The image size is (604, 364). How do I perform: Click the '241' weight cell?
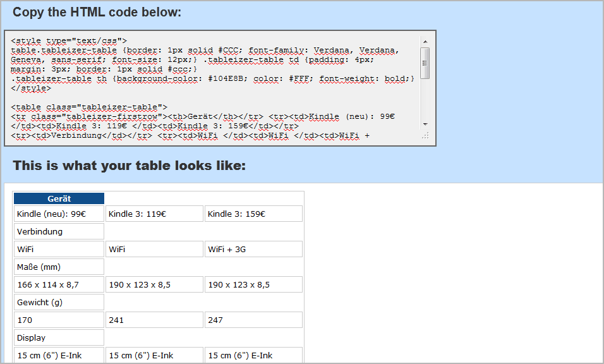154,320
